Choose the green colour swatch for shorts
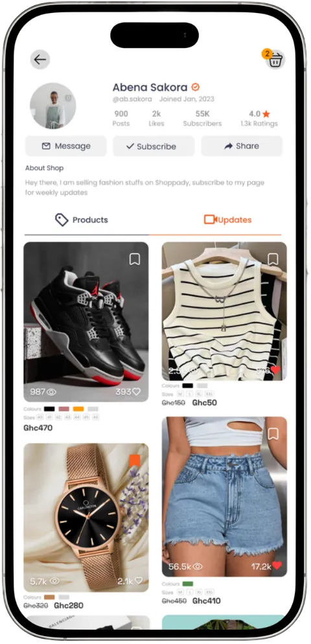 point(188,584)
